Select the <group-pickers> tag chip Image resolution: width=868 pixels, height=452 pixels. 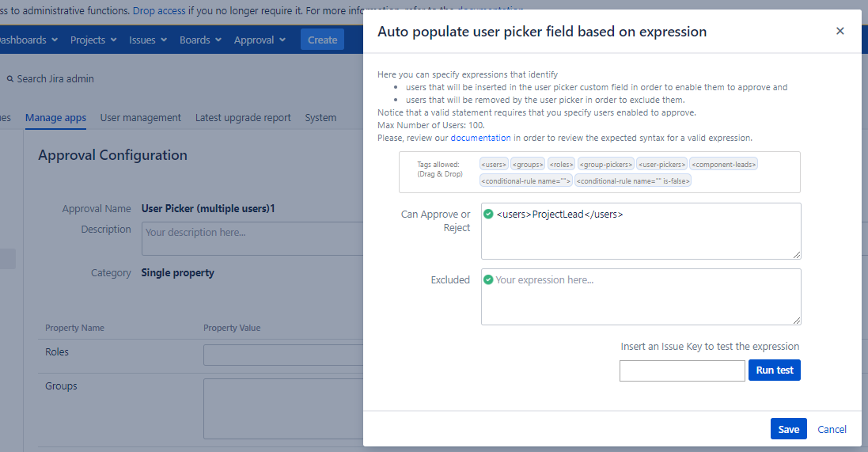coord(605,164)
